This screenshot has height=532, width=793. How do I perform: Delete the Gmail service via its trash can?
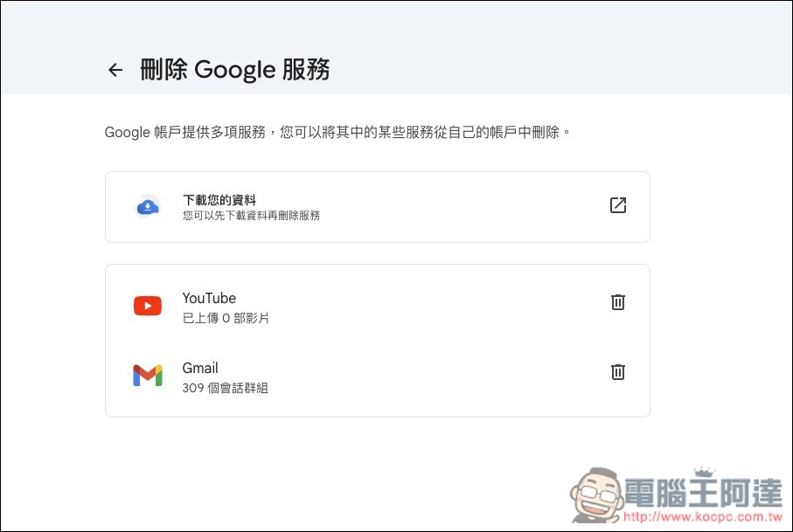[617, 372]
